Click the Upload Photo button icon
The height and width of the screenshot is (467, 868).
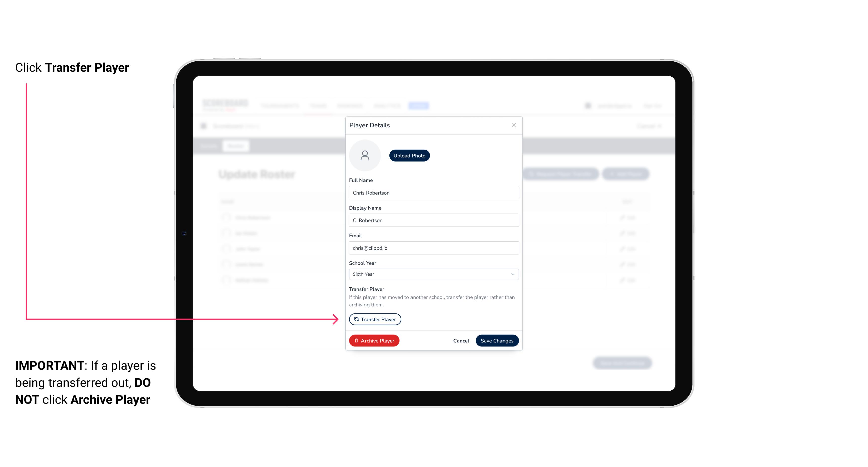[409, 156]
